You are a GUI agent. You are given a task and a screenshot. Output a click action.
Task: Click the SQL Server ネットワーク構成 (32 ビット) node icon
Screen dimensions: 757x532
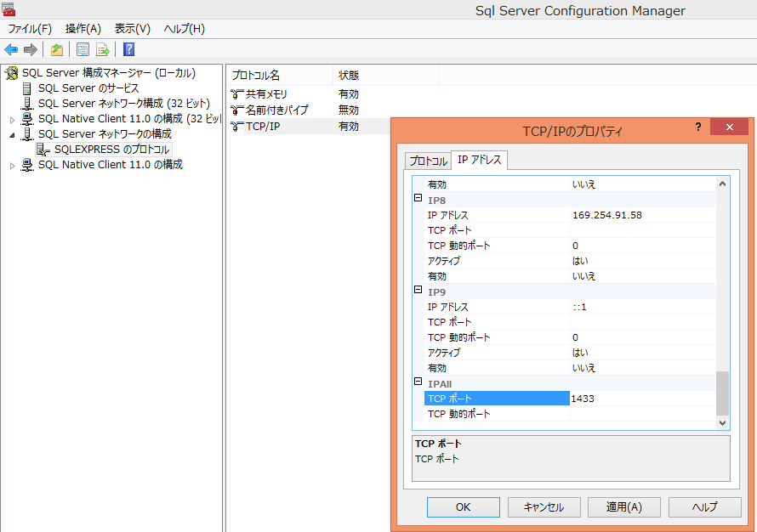27,104
